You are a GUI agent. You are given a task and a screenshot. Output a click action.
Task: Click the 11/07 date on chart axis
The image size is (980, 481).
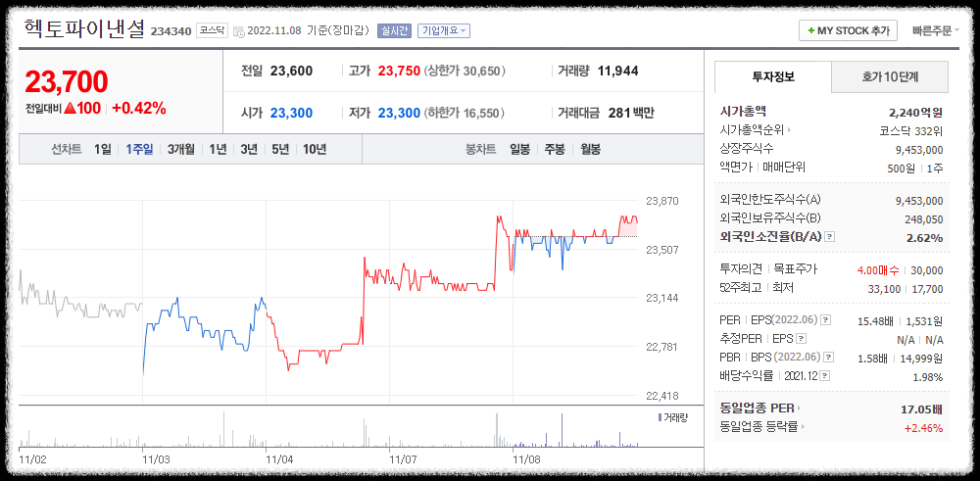click(403, 459)
